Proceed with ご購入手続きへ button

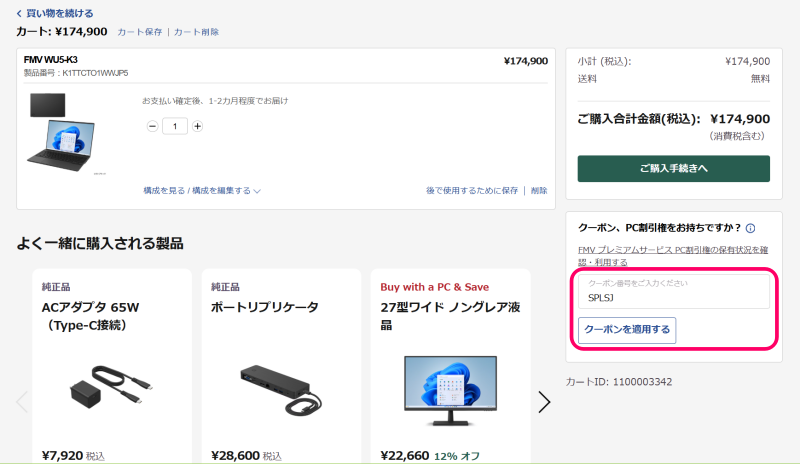click(x=673, y=168)
